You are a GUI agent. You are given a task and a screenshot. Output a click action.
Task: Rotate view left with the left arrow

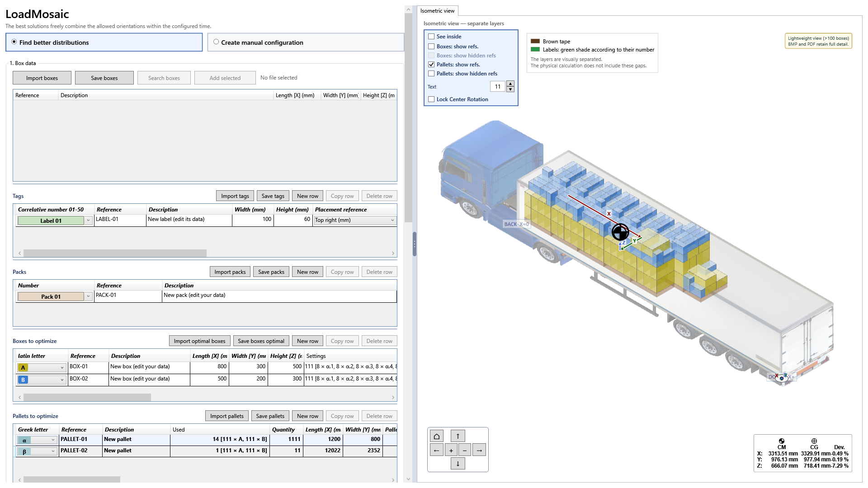[x=436, y=450]
